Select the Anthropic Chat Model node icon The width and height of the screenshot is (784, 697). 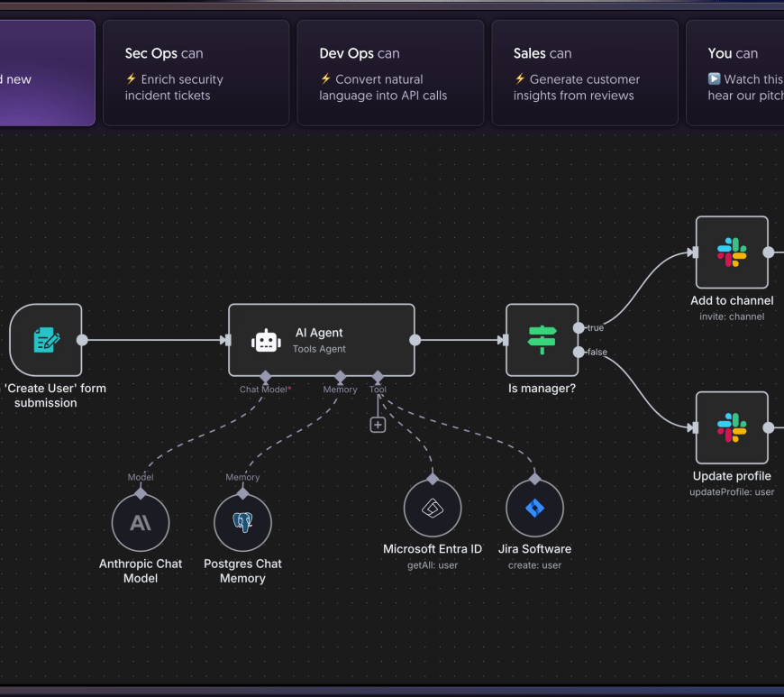click(141, 522)
